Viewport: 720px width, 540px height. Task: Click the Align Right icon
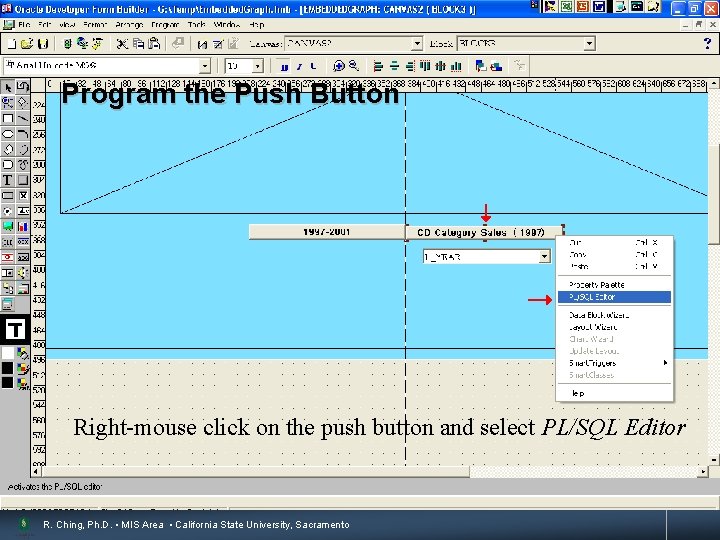pyautogui.click(x=410, y=67)
